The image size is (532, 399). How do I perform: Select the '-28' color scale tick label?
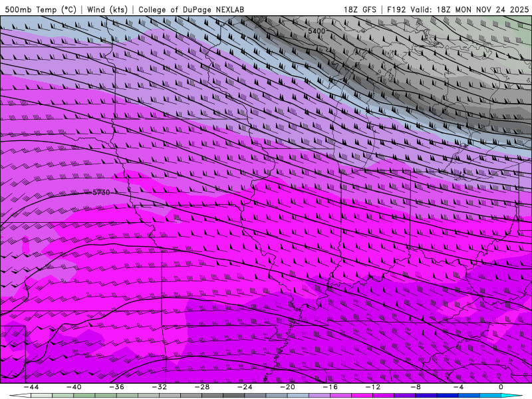[202, 387]
